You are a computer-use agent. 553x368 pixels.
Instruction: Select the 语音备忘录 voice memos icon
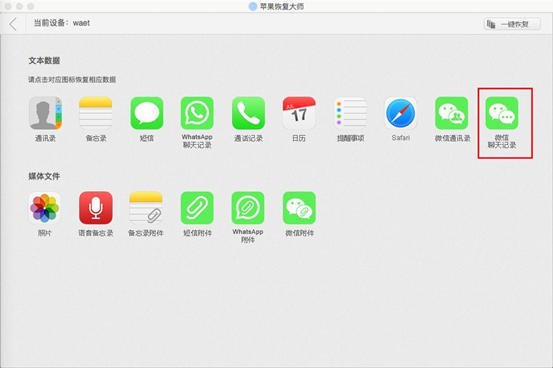click(x=96, y=208)
